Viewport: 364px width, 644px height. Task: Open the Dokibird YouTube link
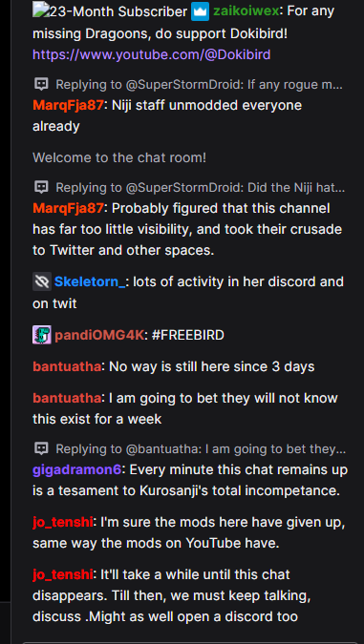tap(151, 54)
